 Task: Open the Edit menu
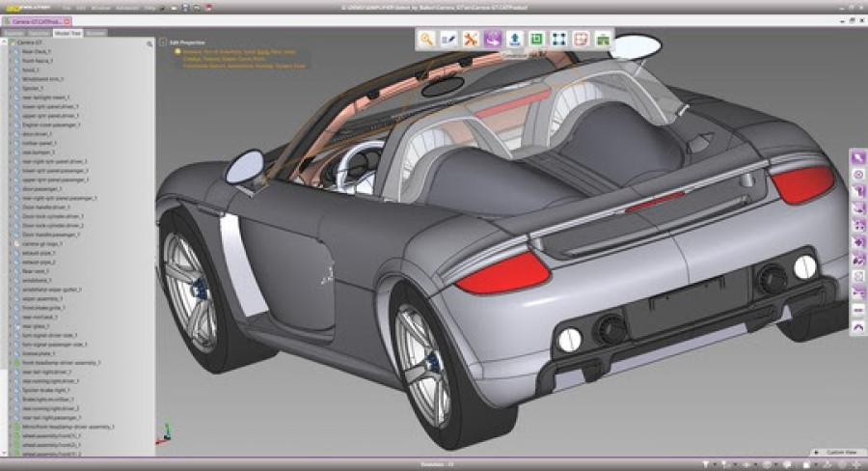click(81, 9)
